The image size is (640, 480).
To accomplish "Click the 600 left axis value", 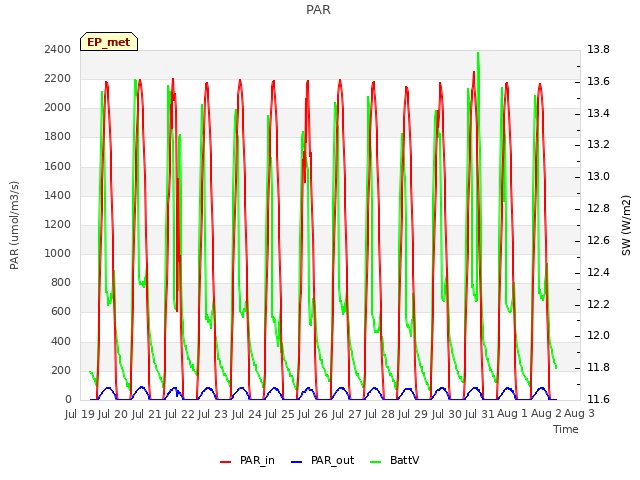I will (x=61, y=312).
